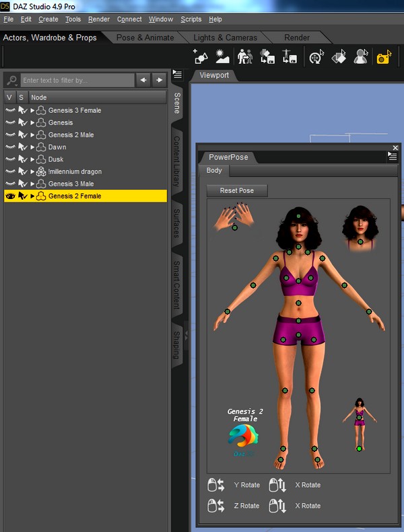Open the Create menu
The height and width of the screenshot is (532, 404).
[48, 20]
